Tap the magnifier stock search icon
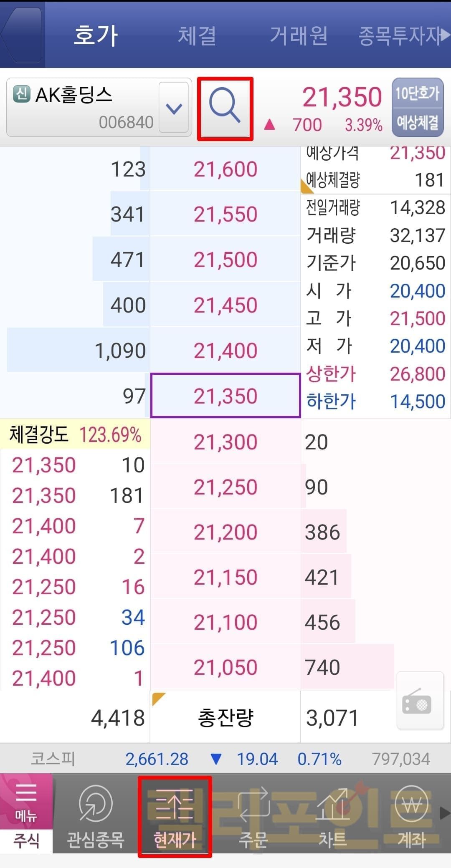 click(x=225, y=108)
